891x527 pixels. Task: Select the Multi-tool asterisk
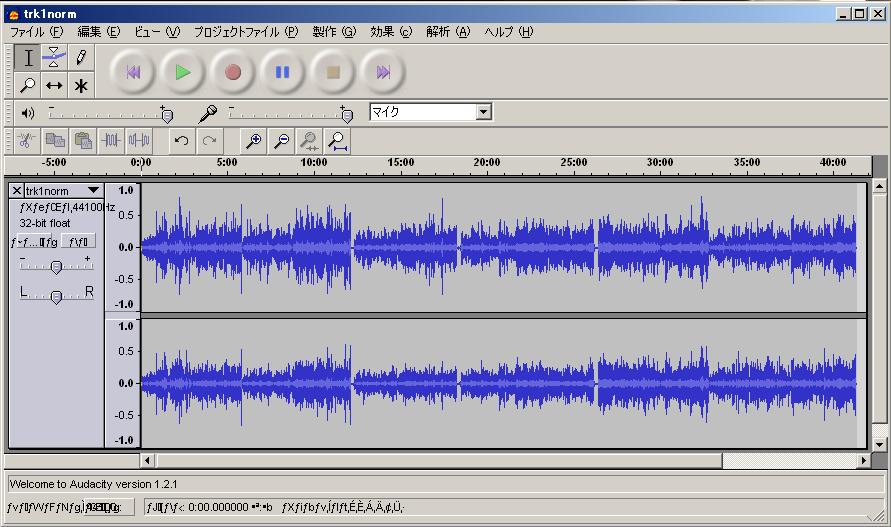[x=81, y=85]
